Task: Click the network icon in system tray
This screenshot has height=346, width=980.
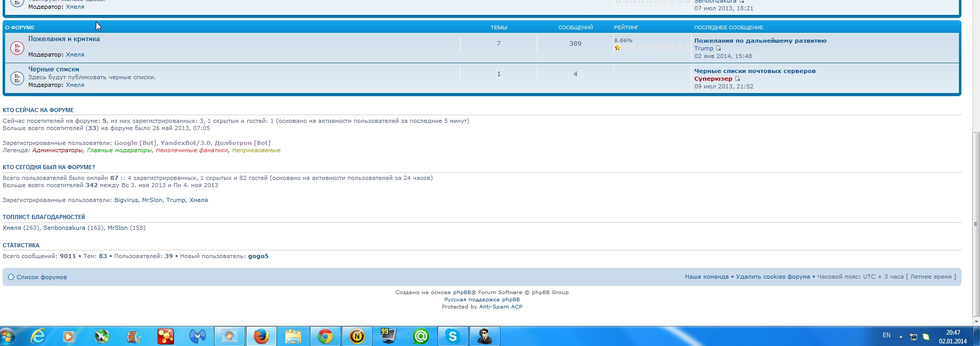Action: coord(914,337)
